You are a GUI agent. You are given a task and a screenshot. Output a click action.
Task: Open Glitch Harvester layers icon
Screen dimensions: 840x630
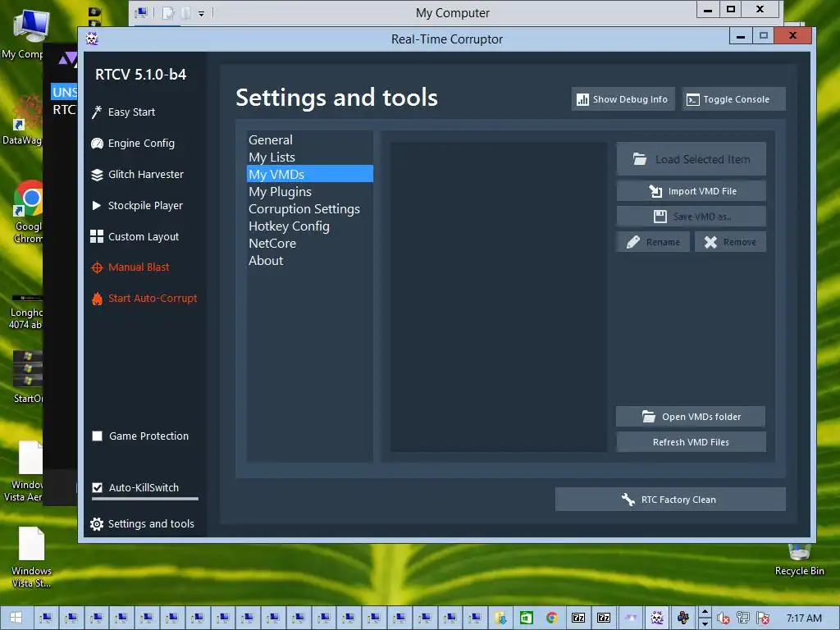(97, 175)
